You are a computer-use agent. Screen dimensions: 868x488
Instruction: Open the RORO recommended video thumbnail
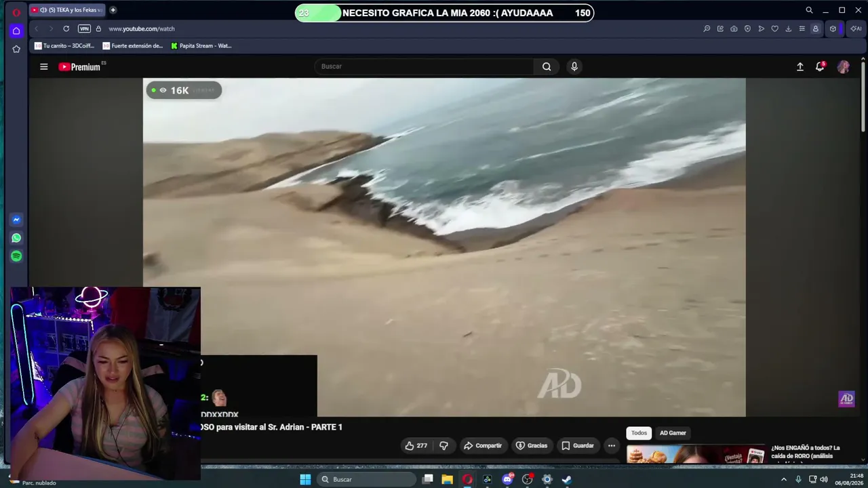coord(696,455)
